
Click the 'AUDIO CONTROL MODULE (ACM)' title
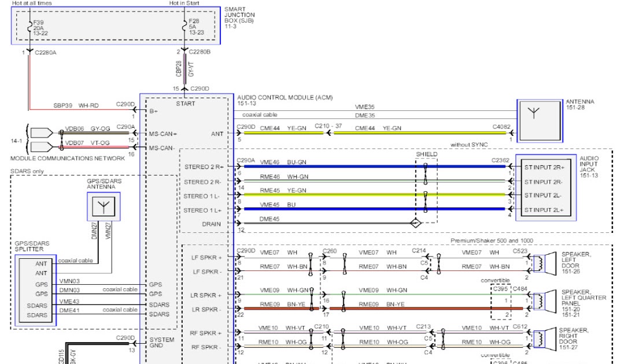pos(285,98)
